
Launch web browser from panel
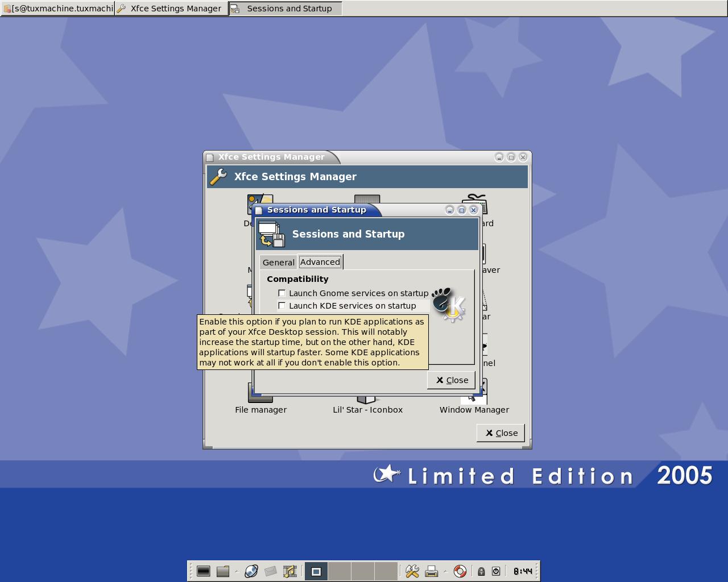tap(251, 571)
